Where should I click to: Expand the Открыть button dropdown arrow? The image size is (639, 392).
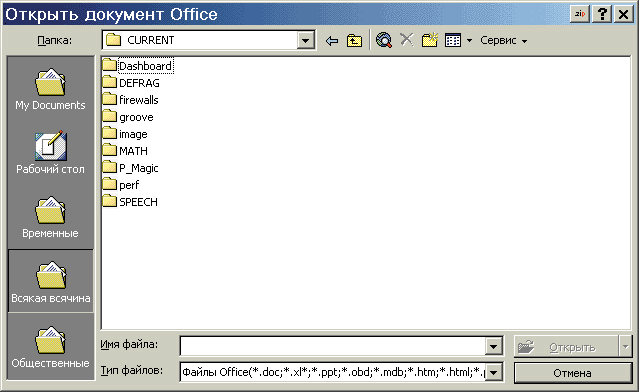point(625,347)
